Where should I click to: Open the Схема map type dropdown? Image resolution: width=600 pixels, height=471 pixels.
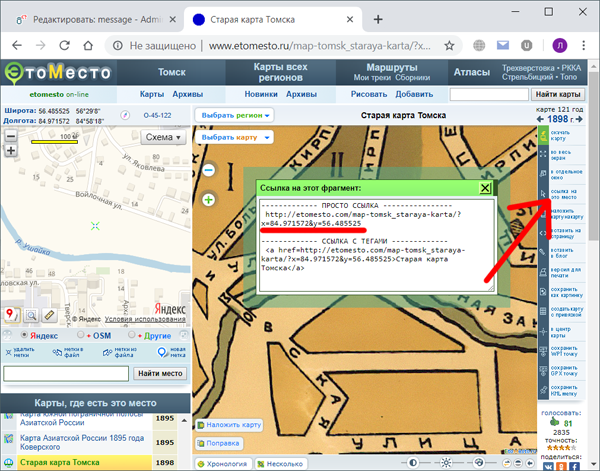tap(163, 137)
